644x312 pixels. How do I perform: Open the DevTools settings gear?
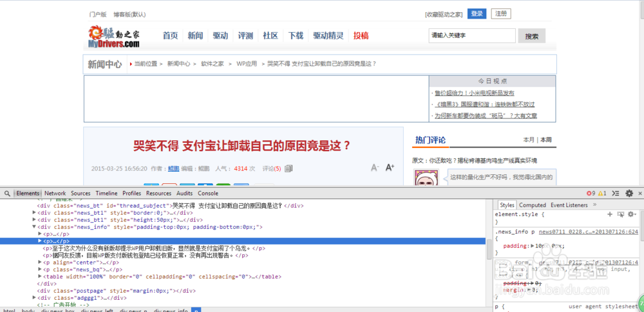pos(629,194)
